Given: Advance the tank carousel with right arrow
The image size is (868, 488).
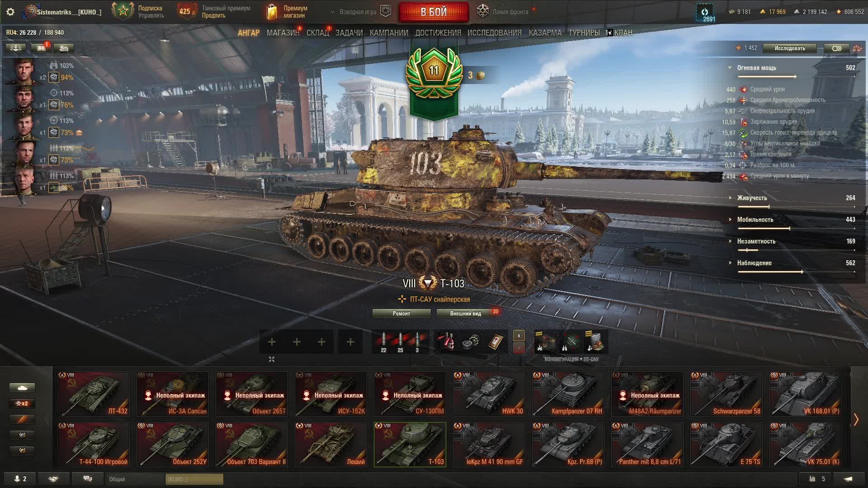Looking at the screenshot, I should tap(856, 419).
